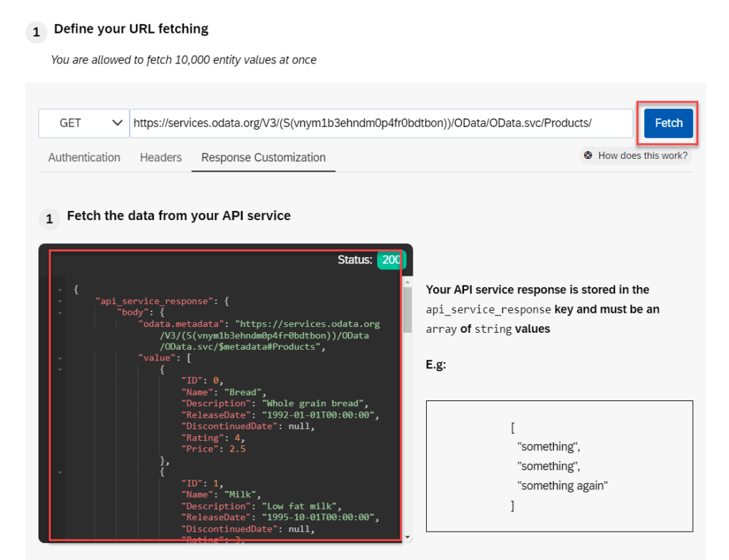729x560 pixels.
Task: Fold the Bread product object
Action: (60, 370)
